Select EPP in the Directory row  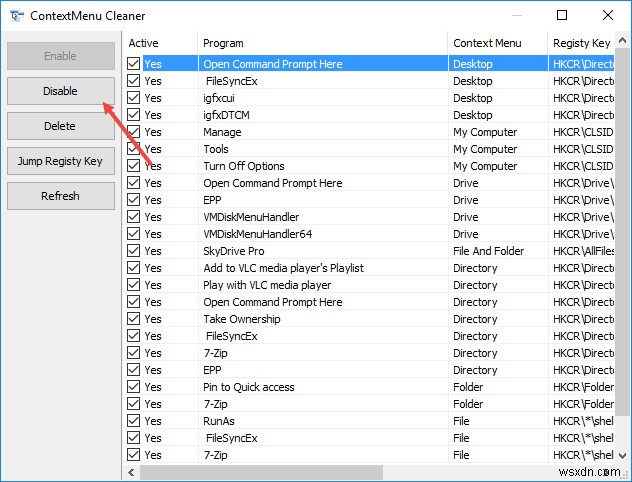[212, 370]
